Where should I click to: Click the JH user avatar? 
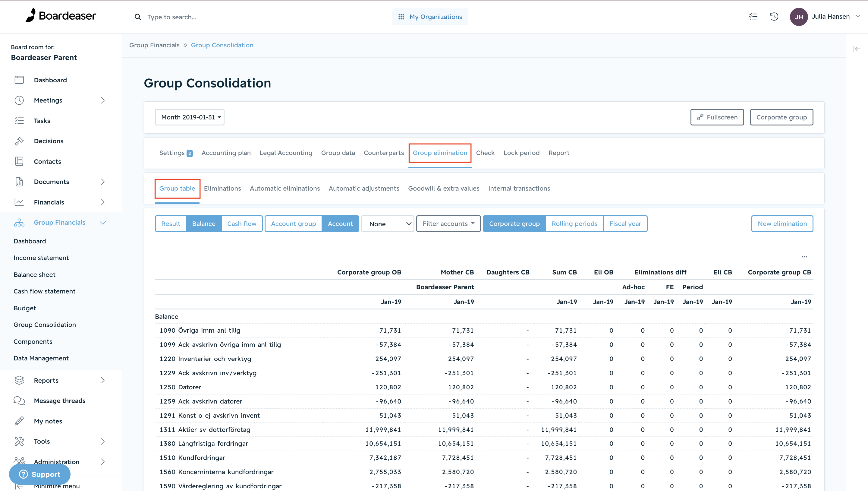[x=799, y=17]
